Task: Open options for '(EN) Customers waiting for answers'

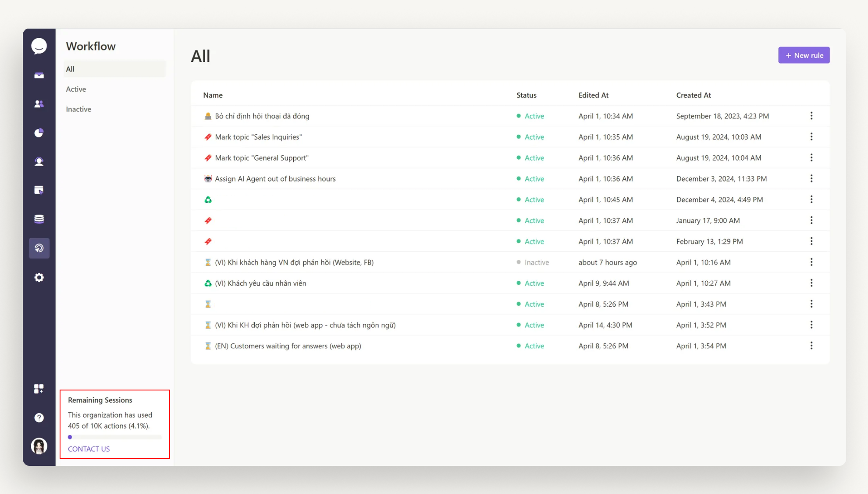Action: (x=811, y=346)
